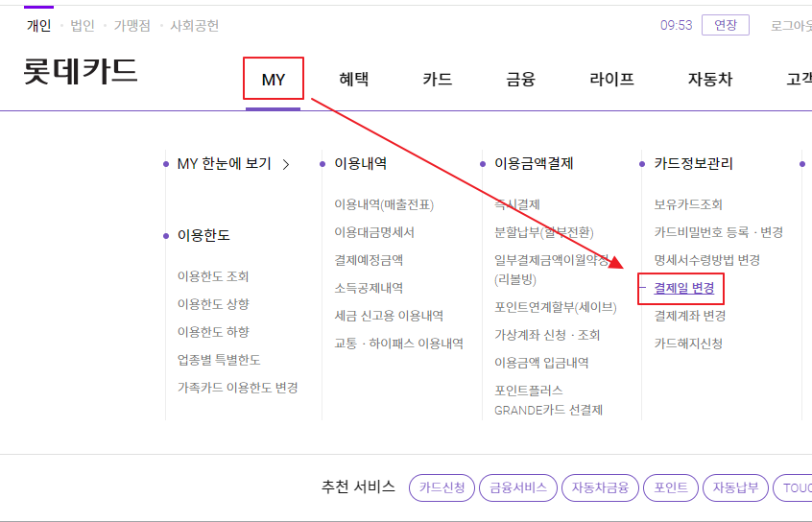Open the 자동차 menu

(710, 80)
